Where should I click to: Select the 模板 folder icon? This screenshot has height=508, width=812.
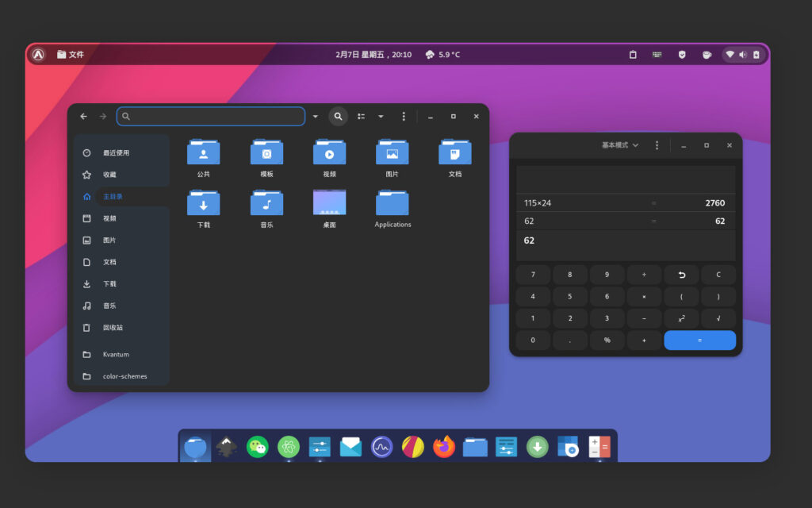[x=266, y=152]
